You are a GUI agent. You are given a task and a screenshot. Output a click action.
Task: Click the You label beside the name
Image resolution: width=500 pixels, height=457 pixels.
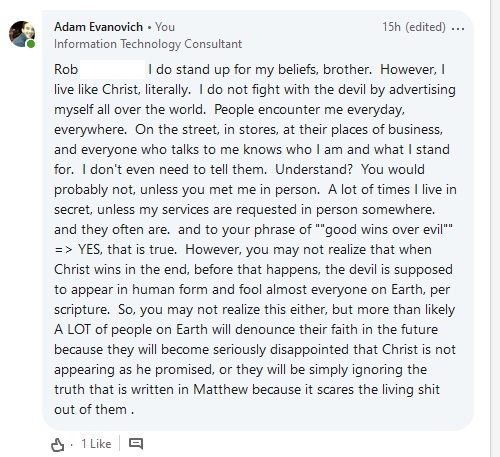(165, 27)
